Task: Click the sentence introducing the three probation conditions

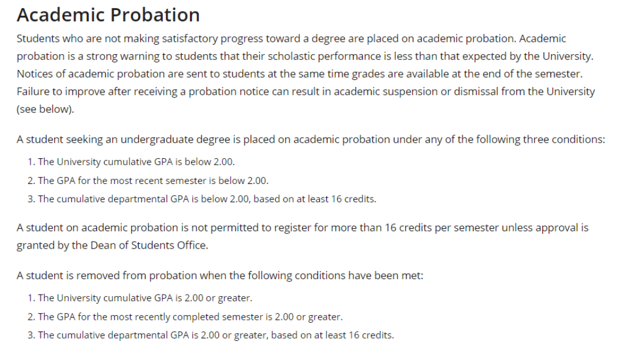Action: (311, 139)
